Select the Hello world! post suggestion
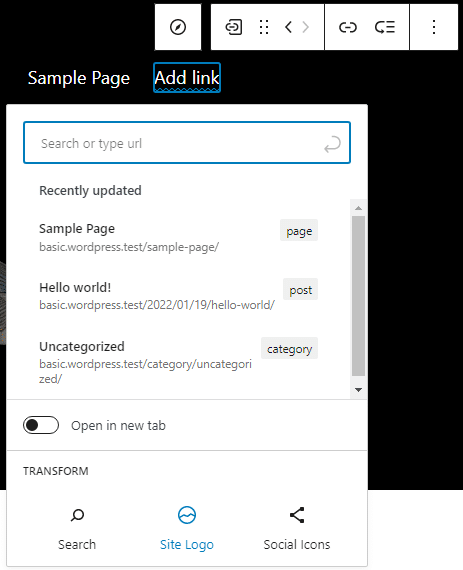 178,296
